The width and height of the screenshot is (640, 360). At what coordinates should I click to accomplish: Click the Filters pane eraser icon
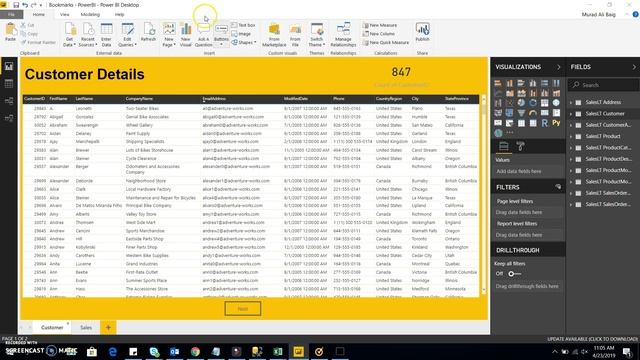[x=558, y=187]
